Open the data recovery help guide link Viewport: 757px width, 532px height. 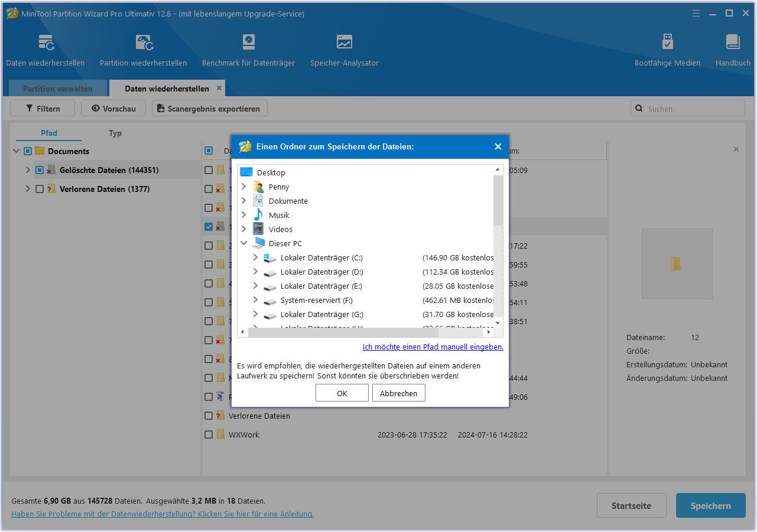163,514
